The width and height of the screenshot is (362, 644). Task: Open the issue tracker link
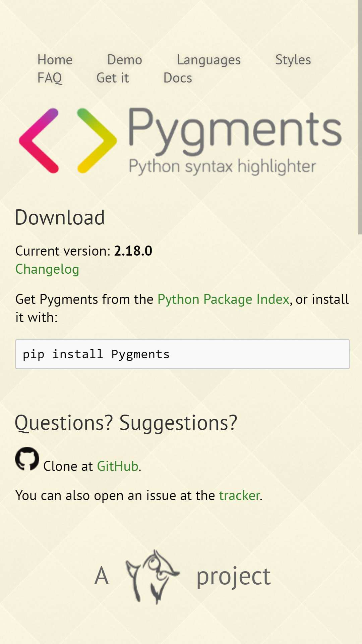click(x=239, y=495)
